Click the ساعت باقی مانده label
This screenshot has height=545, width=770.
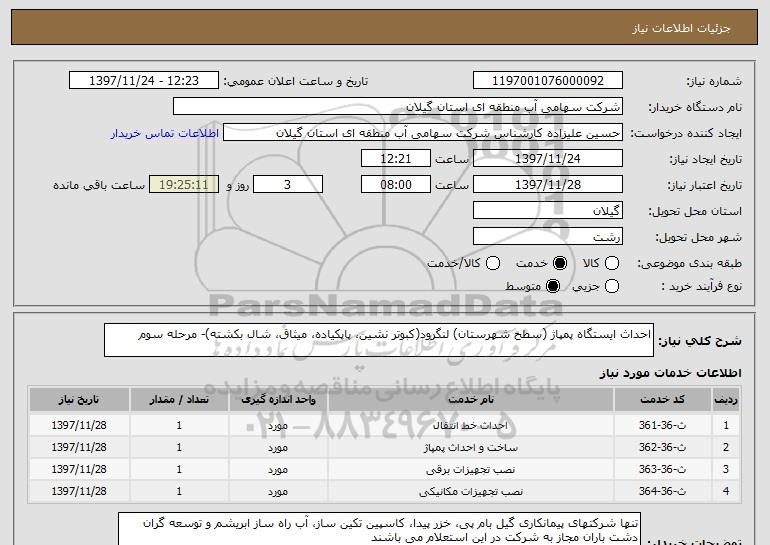click(99, 185)
